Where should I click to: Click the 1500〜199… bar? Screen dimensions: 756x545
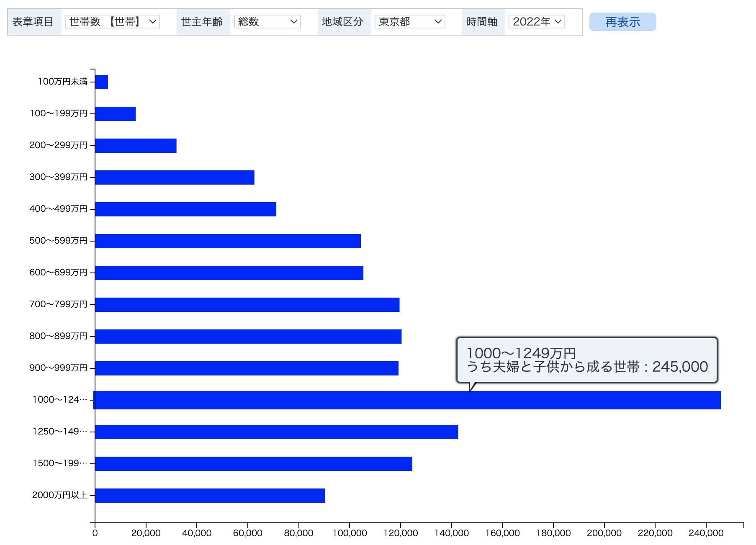[254, 464]
